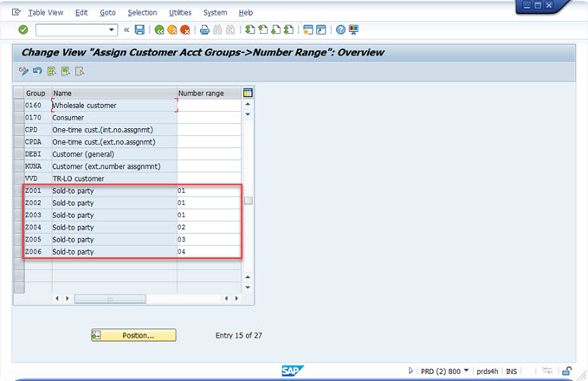Click the Group column header
The width and height of the screenshot is (588, 381).
38,93
